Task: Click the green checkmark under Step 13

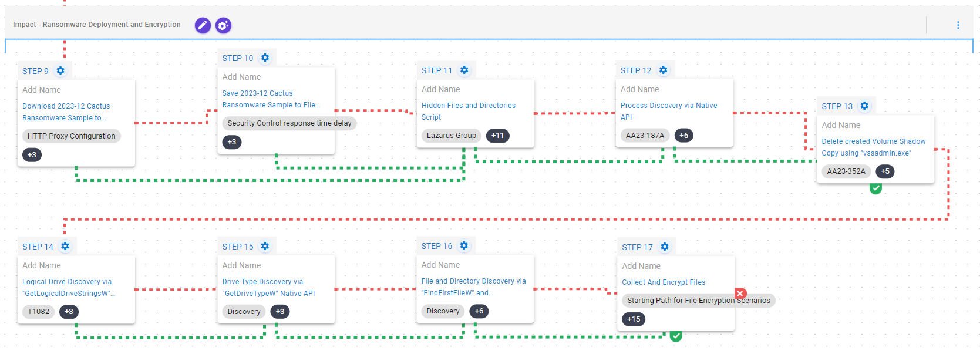Action: tap(875, 188)
